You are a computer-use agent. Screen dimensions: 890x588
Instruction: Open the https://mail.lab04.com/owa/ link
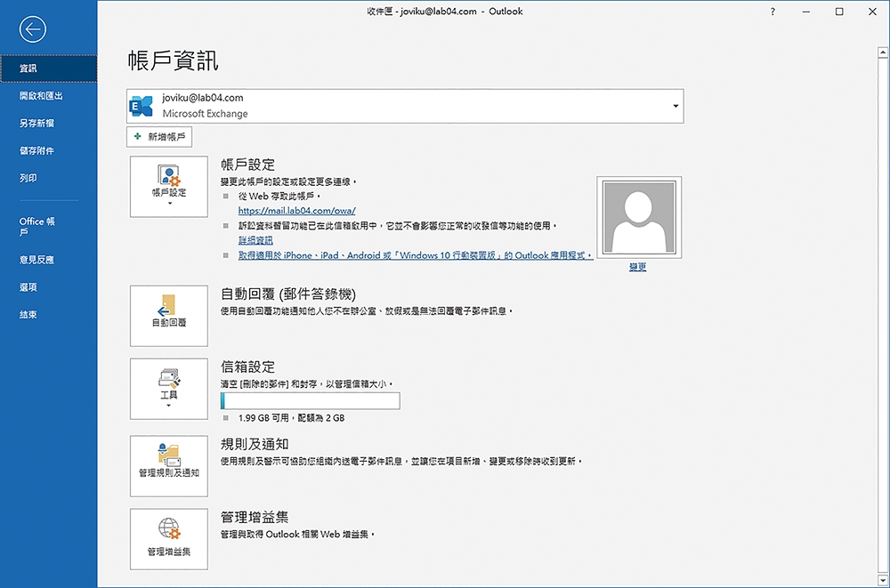pos(297,211)
